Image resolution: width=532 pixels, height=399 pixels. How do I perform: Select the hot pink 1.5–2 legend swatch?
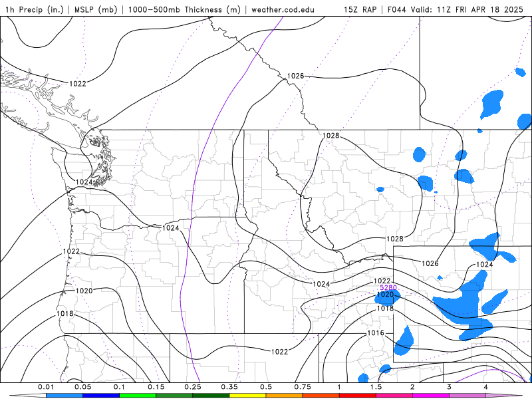(x=394, y=396)
